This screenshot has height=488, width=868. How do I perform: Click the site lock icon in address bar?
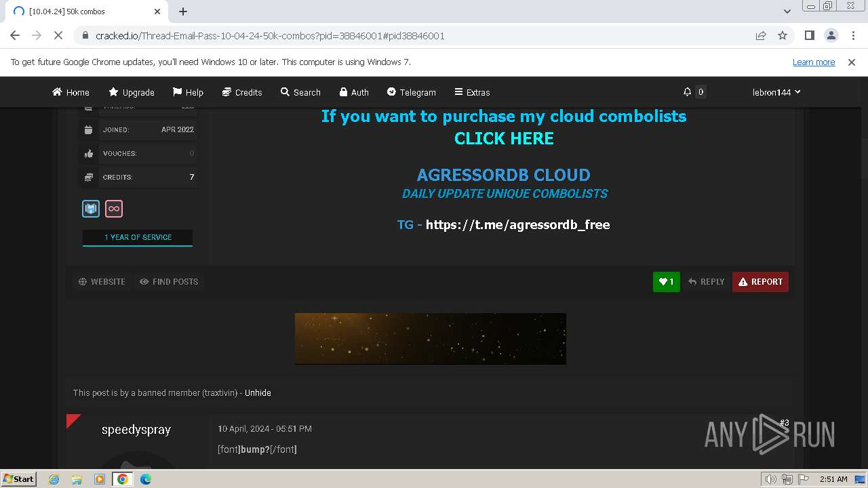(85, 36)
